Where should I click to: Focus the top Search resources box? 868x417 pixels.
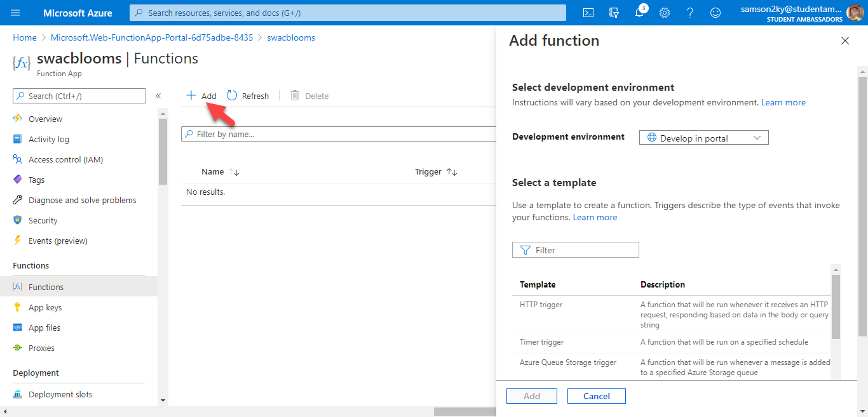[348, 13]
